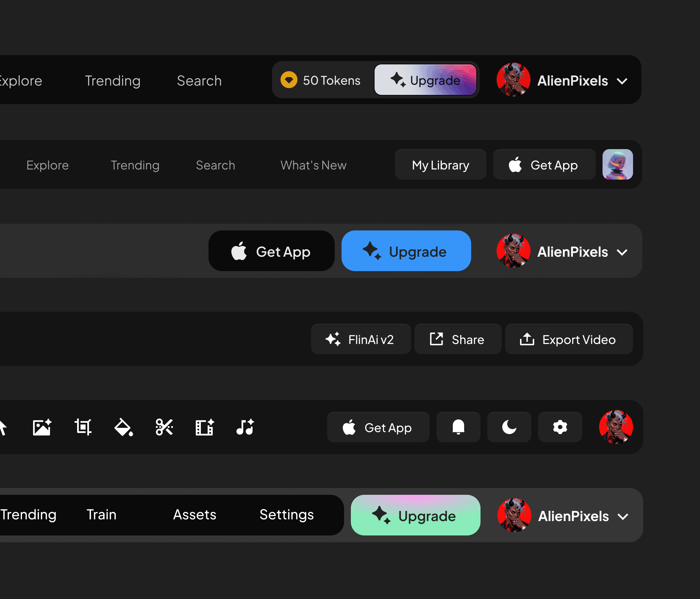Select the Paint Bucket fill tool
Viewport: 700px width, 599px height.
tap(124, 427)
